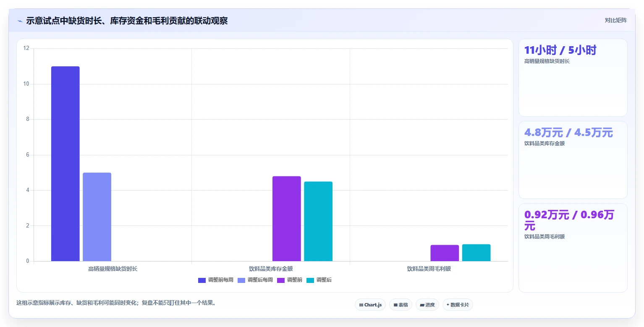The width and height of the screenshot is (644, 327).
Task: Toggle the 调整后每周 legend color box
Action: click(241, 280)
